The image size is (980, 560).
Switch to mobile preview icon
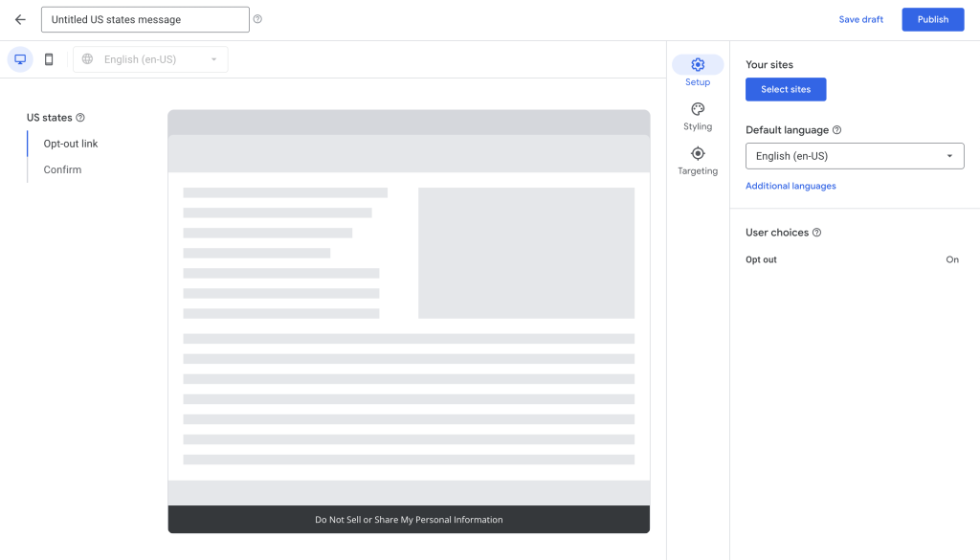point(49,59)
